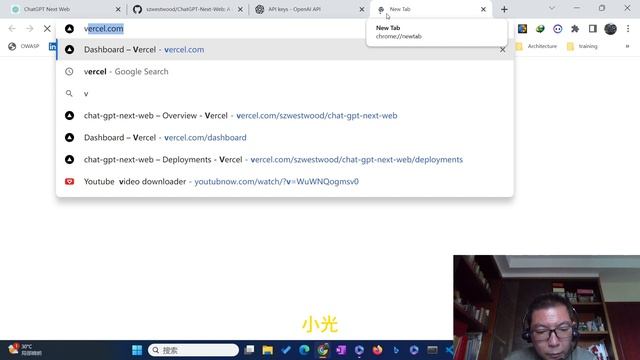Open the terminal icon on the taskbar
The width and height of the screenshot is (640, 360).
(x=432, y=350)
